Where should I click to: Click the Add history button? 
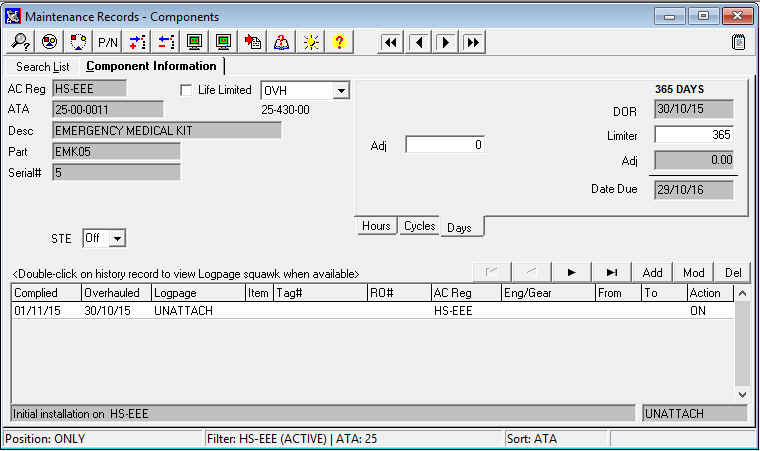[652, 273]
